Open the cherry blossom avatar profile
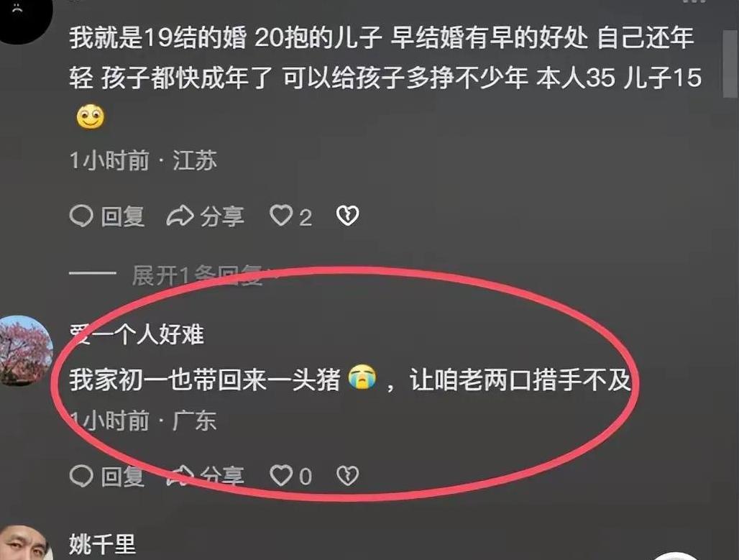The width and height of the screenshot is (739, 560). 24,350
